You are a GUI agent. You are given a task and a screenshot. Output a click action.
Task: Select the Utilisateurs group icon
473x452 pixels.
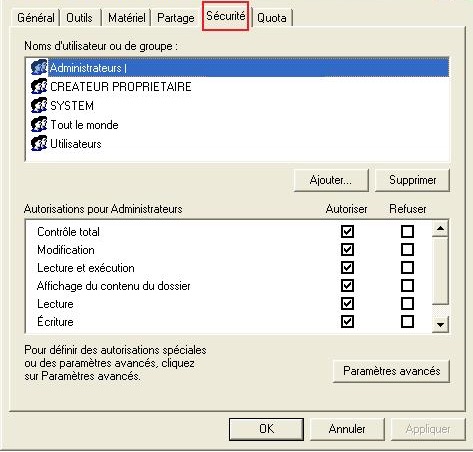[39, 143]
